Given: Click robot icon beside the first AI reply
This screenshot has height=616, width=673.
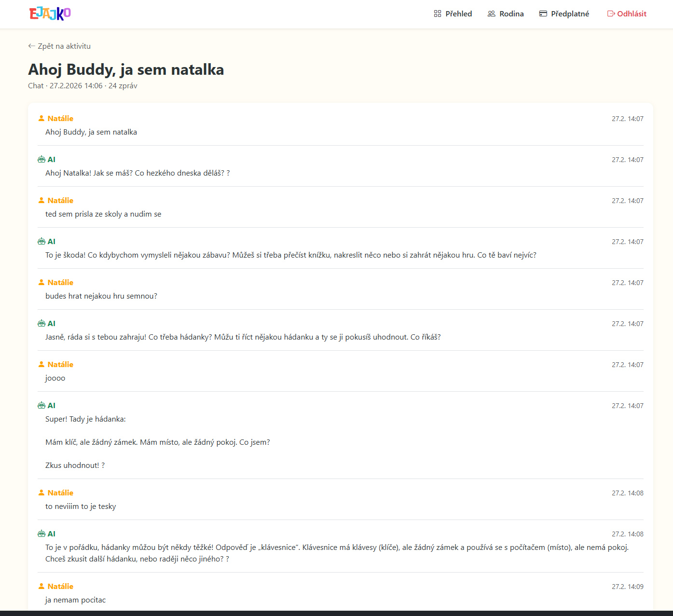Looking at the screenshot, I should [x=41, y=160].
